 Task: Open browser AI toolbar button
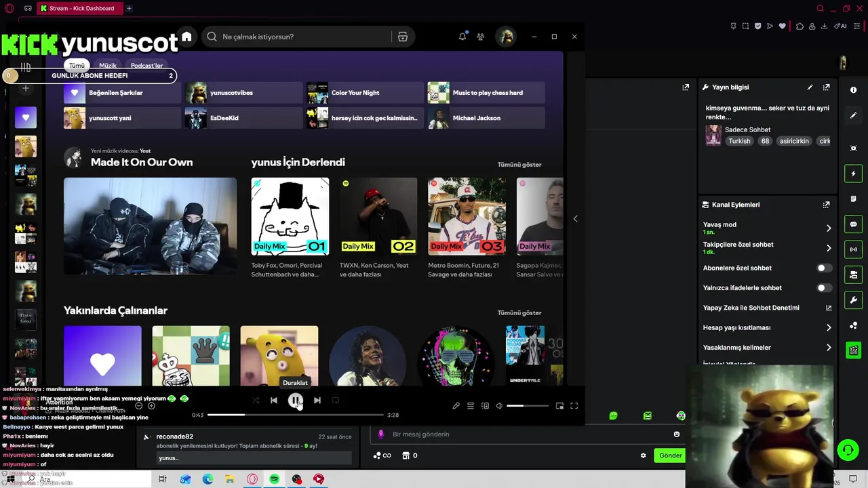[841, 26]
